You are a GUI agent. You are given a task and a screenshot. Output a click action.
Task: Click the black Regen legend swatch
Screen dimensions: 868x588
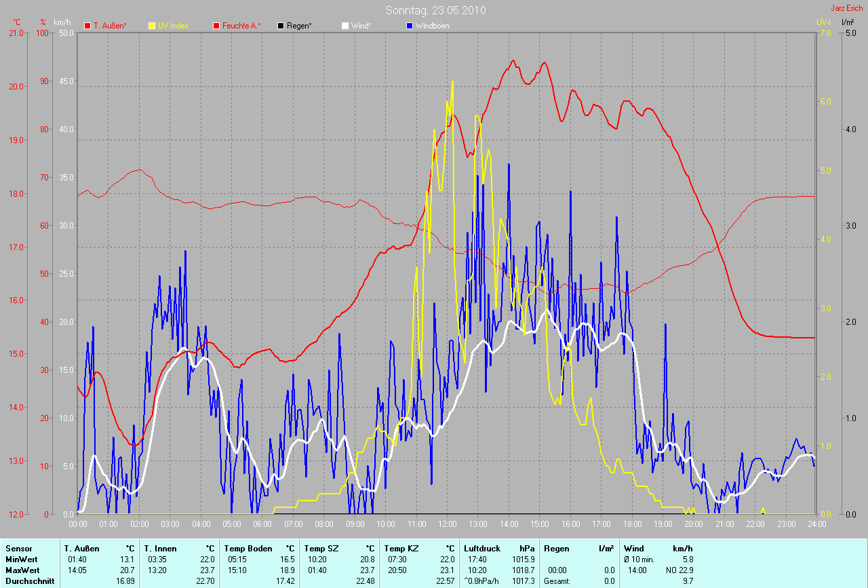pos(281,26)
